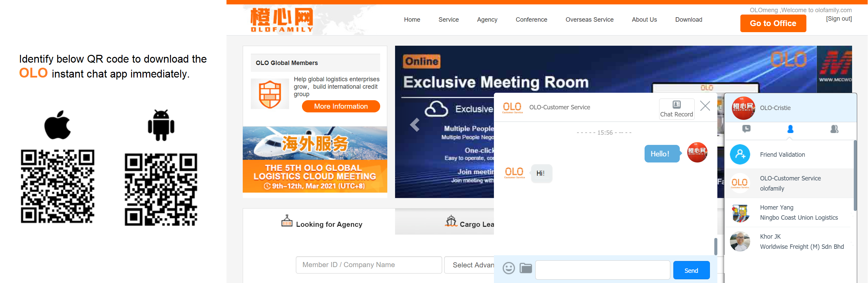868x283 pixels.
Task: Open the file attachment folder icon
Action: (526, 268)
